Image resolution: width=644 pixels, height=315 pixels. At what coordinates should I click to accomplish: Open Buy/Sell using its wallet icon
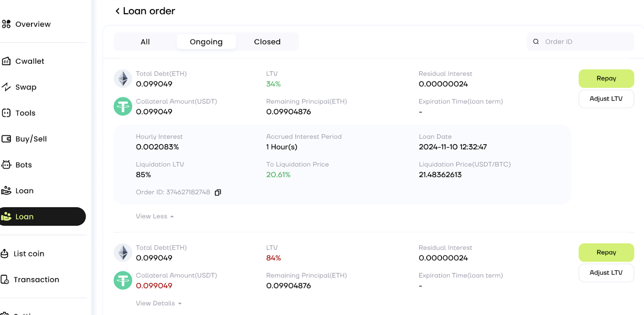pos(6,139)
